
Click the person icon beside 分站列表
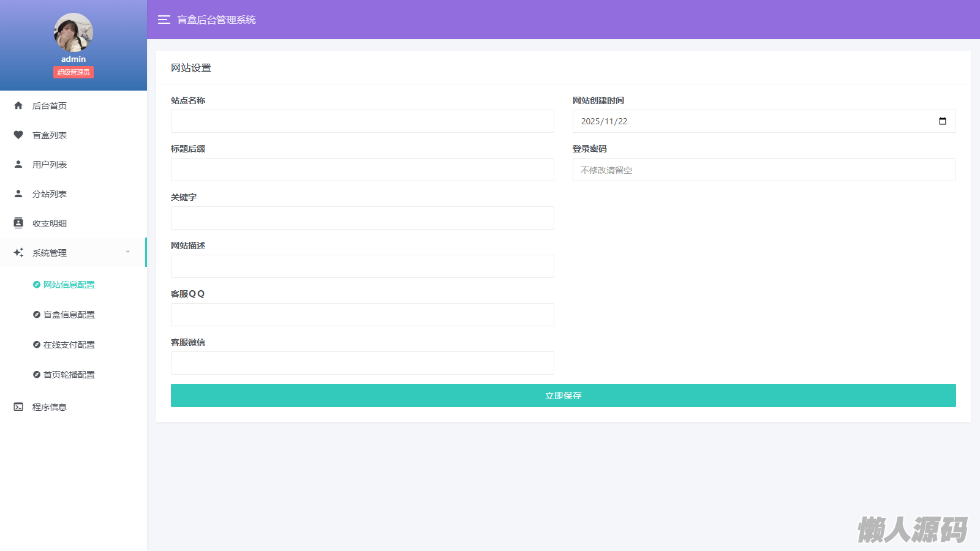coord(18,193)
